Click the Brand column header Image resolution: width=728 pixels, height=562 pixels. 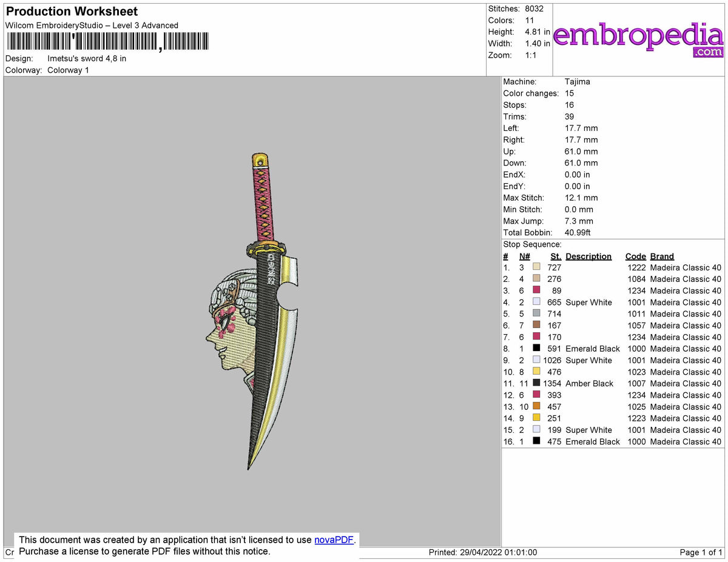662,256
